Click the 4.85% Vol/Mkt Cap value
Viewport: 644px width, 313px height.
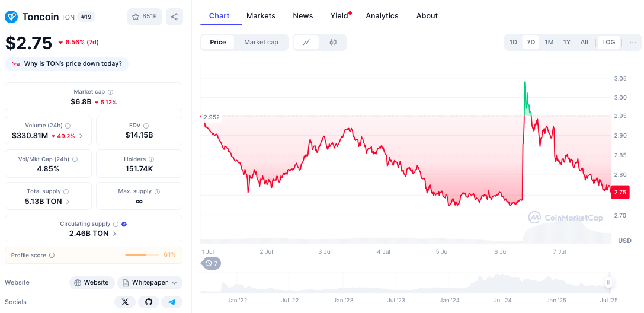pos(48,168)
